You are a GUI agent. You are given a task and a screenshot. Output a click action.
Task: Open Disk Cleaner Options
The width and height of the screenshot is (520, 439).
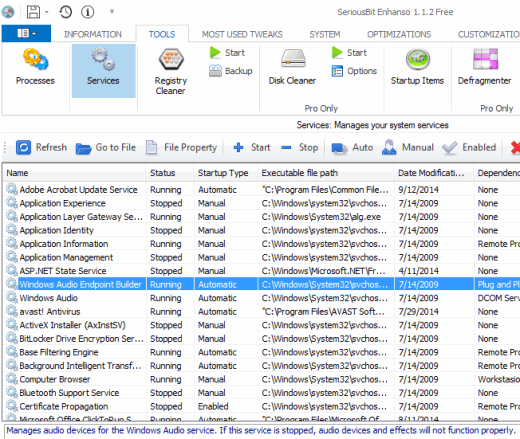pyautogui.click(x=354, y=71)
